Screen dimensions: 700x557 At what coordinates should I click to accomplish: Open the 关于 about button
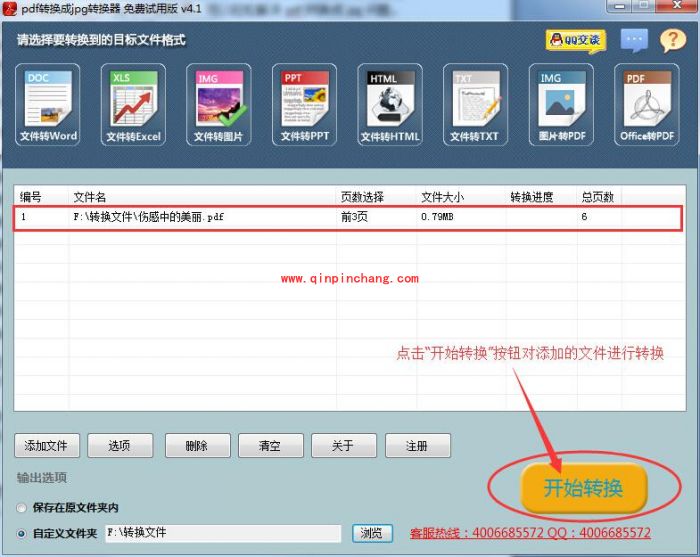coord(344,445)
